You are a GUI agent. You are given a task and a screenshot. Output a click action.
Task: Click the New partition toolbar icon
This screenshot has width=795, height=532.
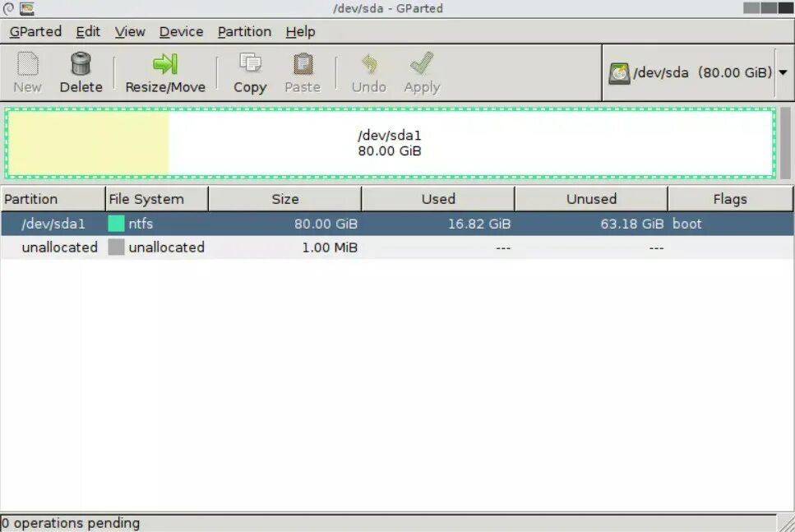pos(27,64)
